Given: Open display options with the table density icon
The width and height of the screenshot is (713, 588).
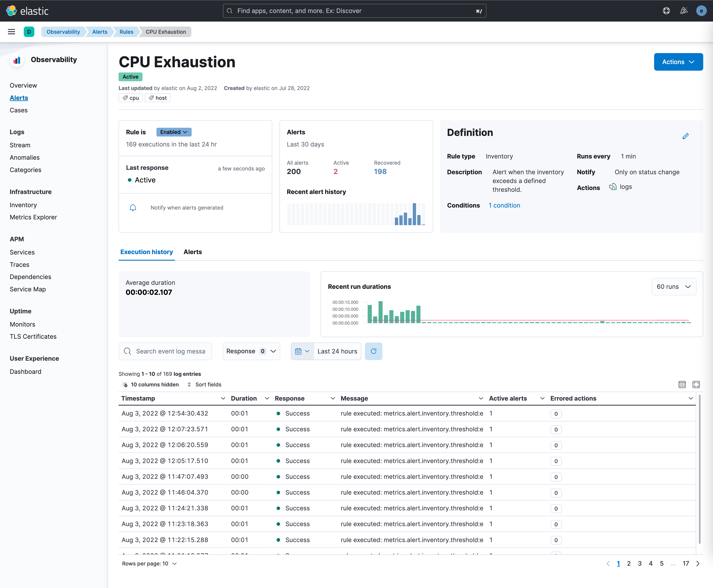Looking at the screenshot, I should tap(682, 384).
